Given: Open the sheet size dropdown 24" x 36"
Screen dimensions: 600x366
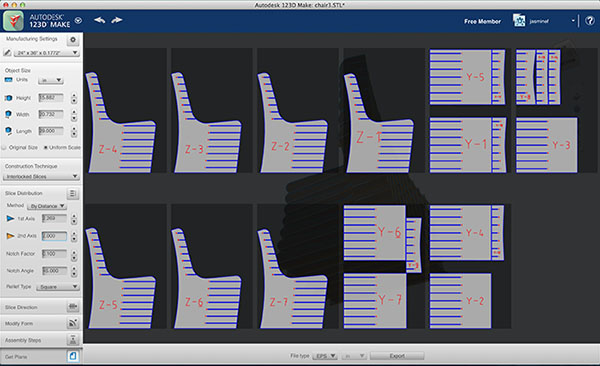Looking at the screenshot, I should click(x=47, y=53).
